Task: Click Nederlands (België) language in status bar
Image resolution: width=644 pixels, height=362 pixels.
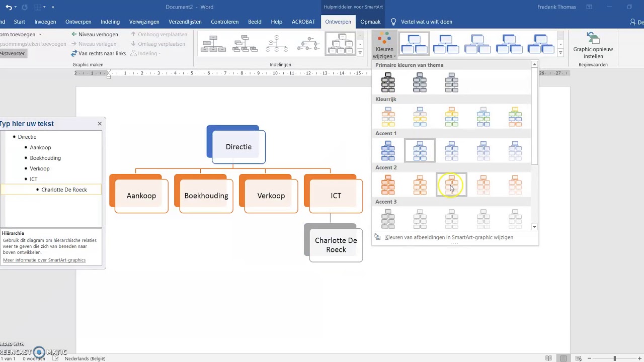Action: (85, 358)
